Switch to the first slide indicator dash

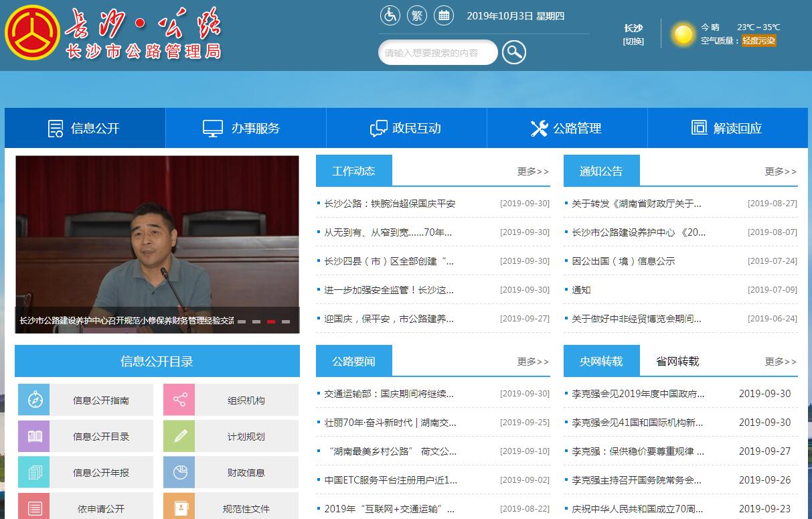coord(242,321)
